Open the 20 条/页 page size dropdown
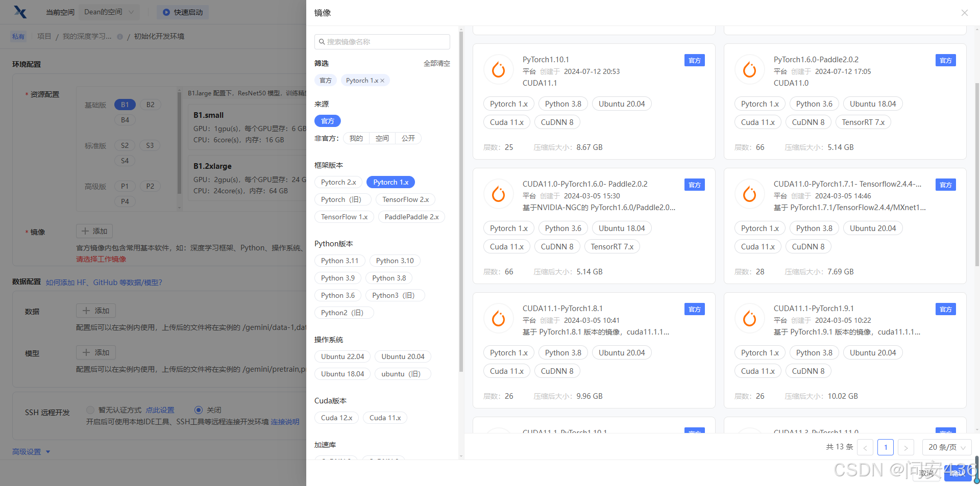Screen dimensions: 980x486 pyautogui.click(x=947, y=447)
